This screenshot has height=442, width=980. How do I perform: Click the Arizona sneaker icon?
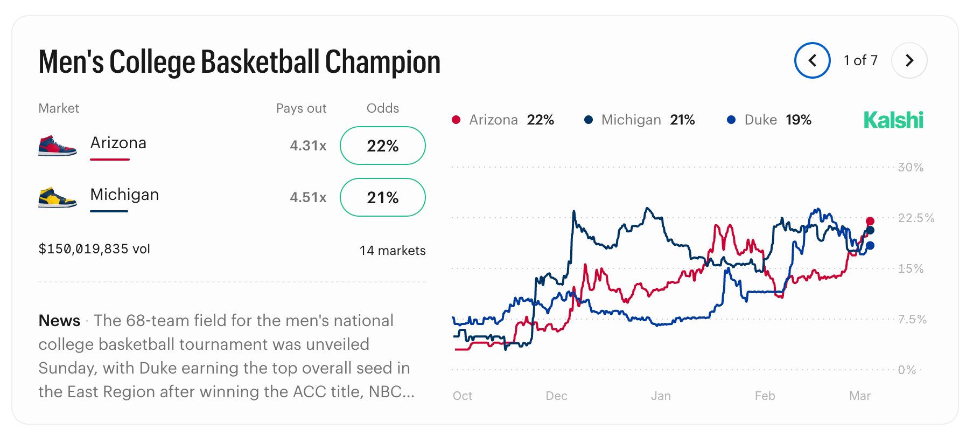[x=57, y=146]
